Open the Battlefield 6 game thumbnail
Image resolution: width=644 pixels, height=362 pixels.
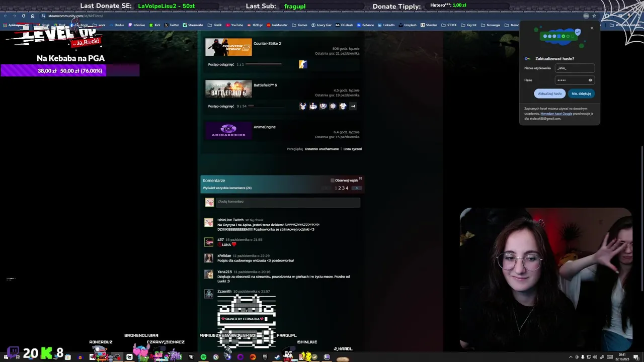[x=228, y=89]
